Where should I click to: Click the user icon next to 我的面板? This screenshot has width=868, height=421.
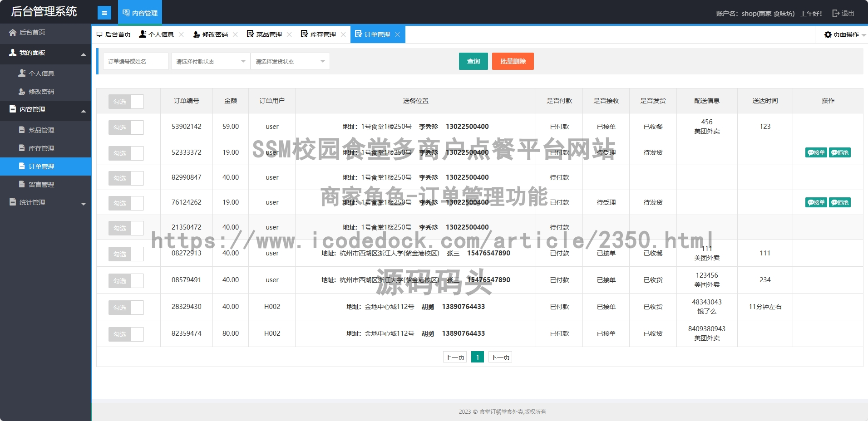[13, 53]
